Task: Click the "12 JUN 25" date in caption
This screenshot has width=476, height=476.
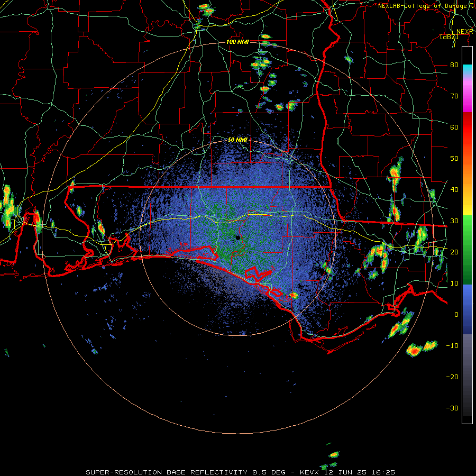Action: 345,472
